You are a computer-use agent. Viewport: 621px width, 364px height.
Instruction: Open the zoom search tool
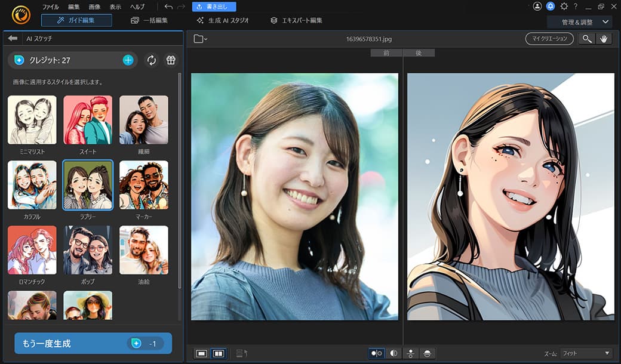coord(586,38)
